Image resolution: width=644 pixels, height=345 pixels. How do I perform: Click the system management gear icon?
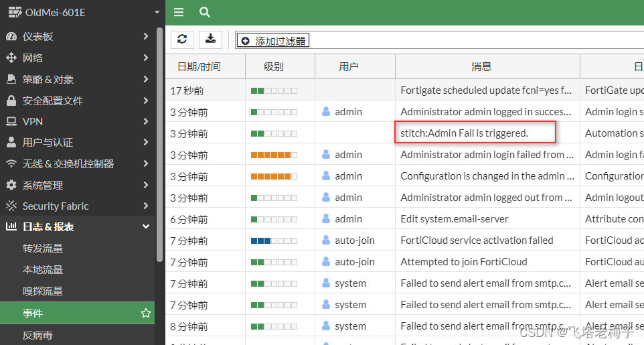coord(11,185)
